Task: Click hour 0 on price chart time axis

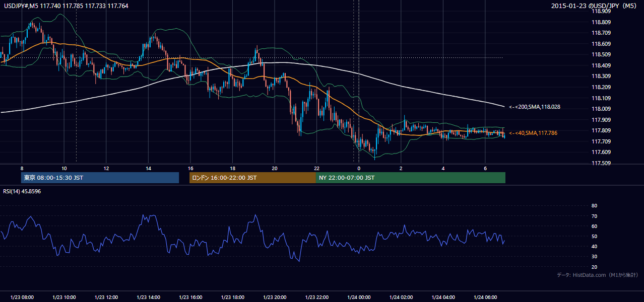Action: [x=359, y=168]
